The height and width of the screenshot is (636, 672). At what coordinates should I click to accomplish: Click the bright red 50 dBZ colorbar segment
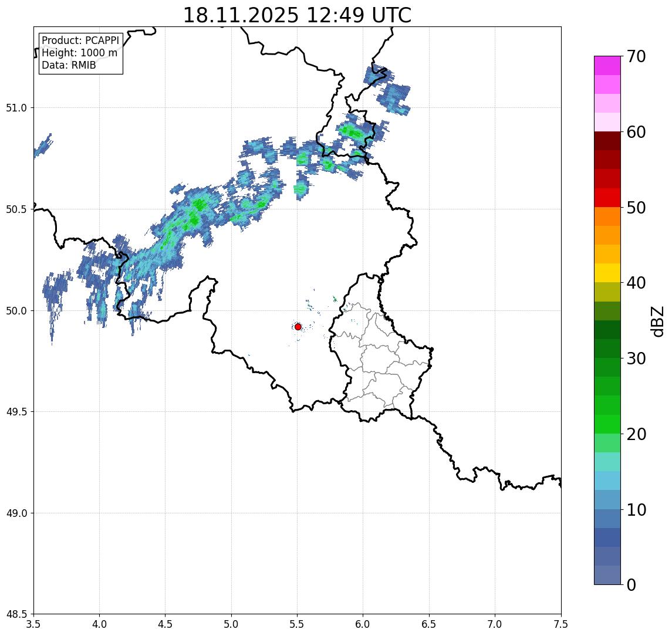(x=607, y=198)
